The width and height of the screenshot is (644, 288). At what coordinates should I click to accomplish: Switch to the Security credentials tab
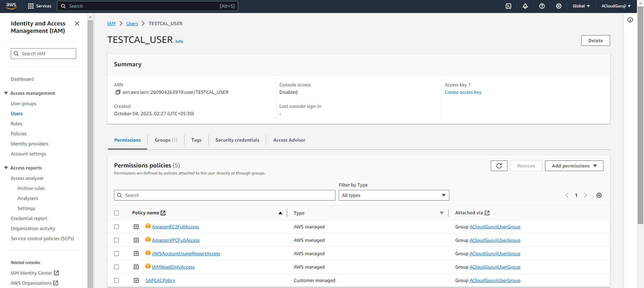[x=237, y=140]
